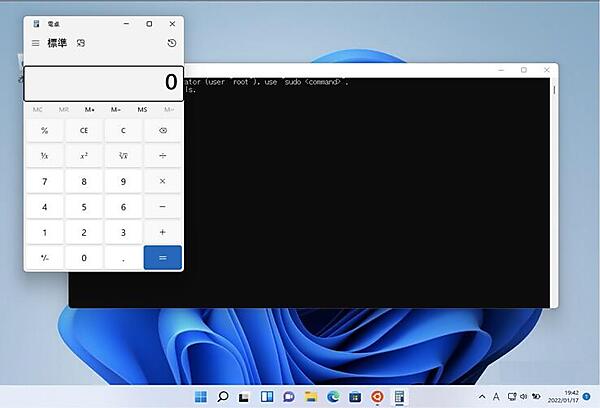Open the calculator navigation hamburger menu
600x408 pixels.
36,43
